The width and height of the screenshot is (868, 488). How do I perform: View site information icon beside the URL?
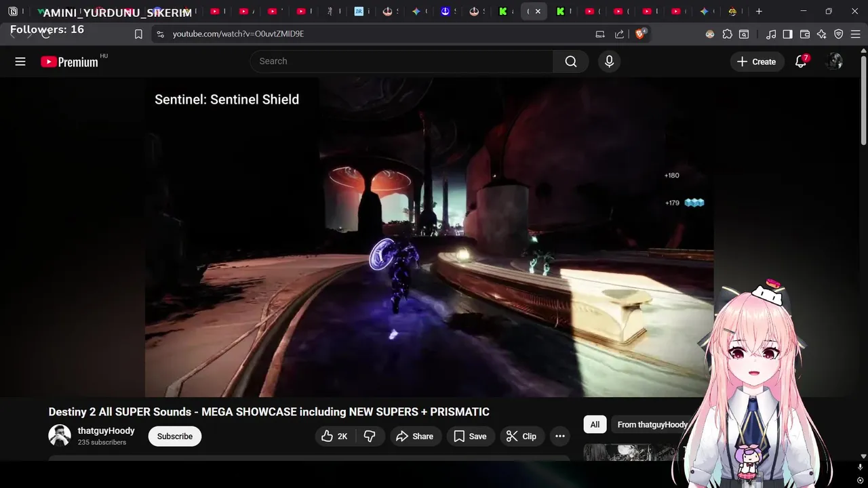[x=159, y=34]
